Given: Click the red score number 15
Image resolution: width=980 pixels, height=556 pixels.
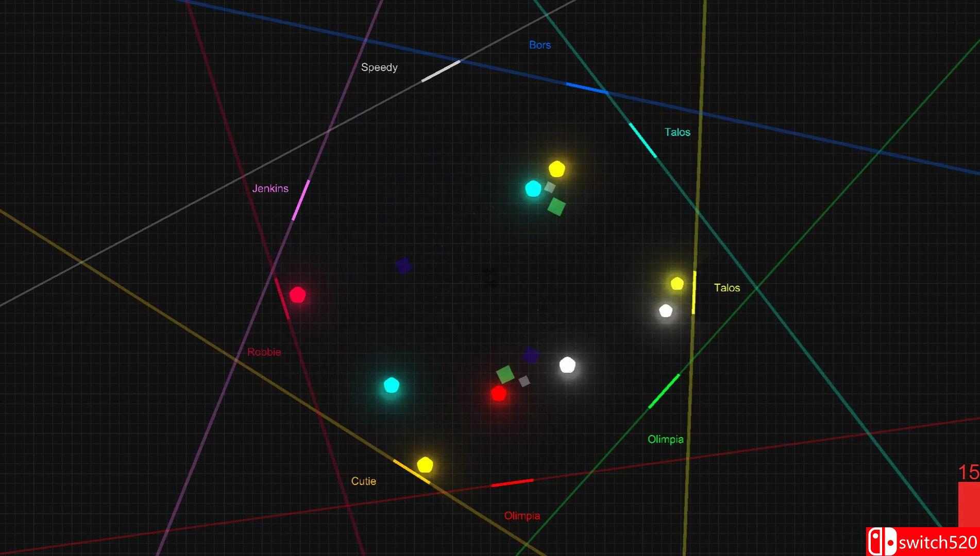Looking at the screenshot, I should point(968,472).
